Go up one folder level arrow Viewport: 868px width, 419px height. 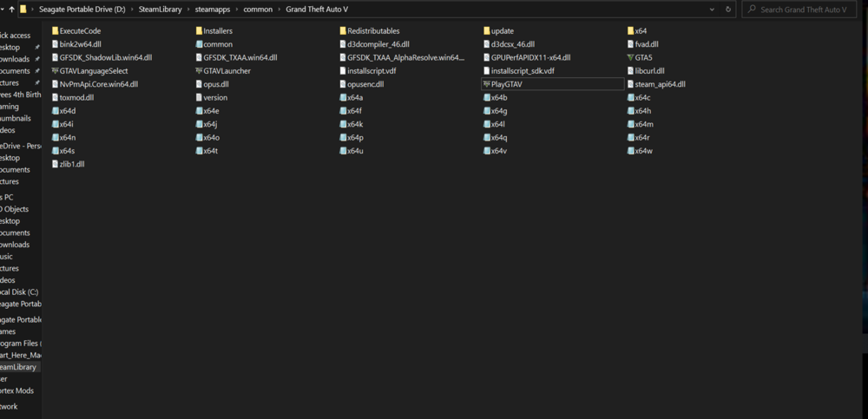11,10
